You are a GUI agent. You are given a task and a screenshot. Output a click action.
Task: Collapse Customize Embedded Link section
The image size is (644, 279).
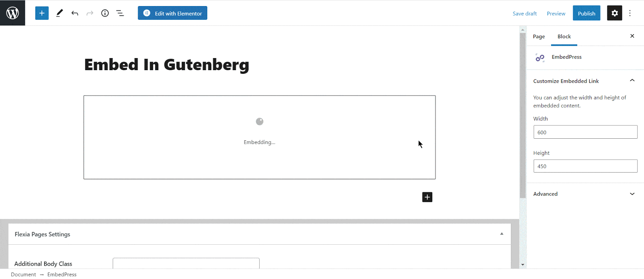pos(632,81)
